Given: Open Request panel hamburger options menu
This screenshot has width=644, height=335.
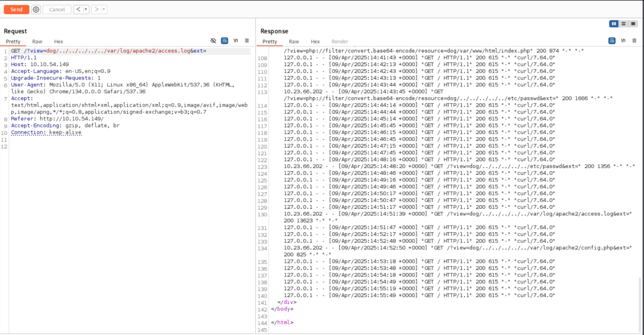Looking at the screenshot, I should point(247,40).
